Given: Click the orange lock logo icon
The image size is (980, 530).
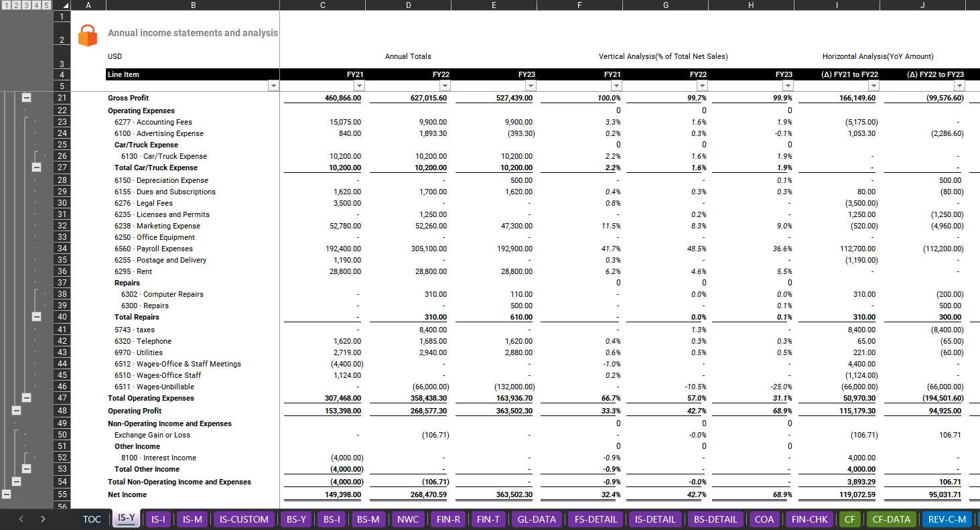Looking at the screenshot, I should (x=88, y=35).
